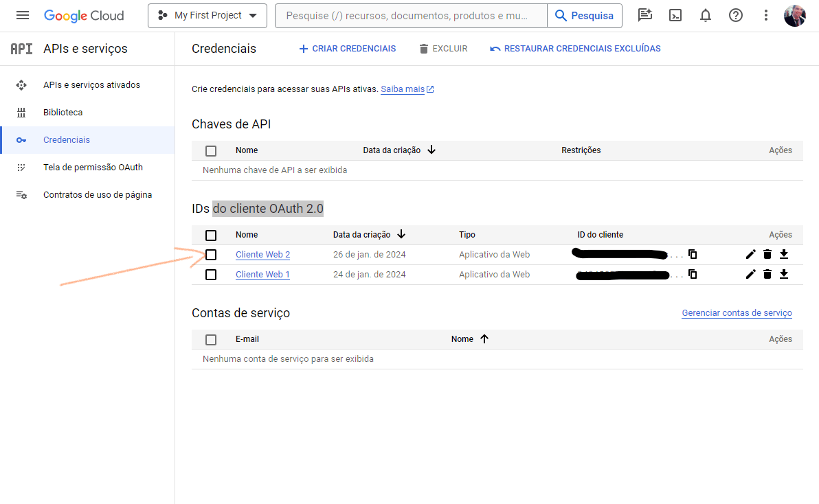
Task: Open Gerenciar contas de serviço link
Action: [737, 313]
